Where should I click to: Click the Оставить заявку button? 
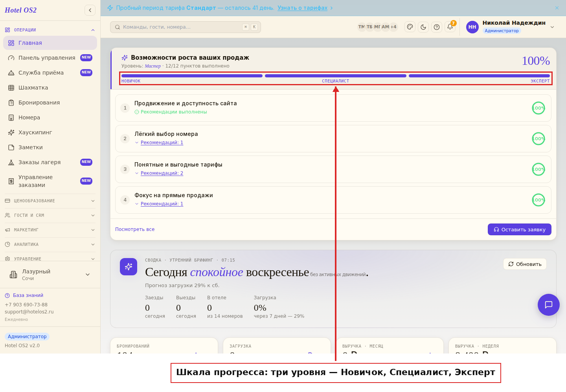[520, 229]
